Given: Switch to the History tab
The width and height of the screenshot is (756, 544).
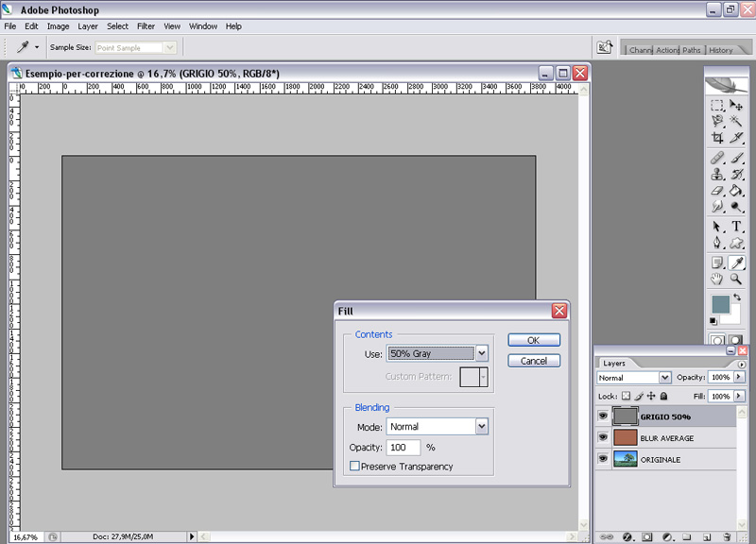Looking at the screenshot, I should [x=721, y=50].
